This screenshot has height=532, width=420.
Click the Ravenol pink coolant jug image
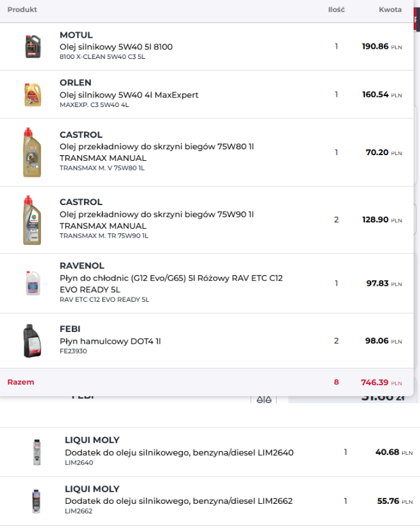32,283
